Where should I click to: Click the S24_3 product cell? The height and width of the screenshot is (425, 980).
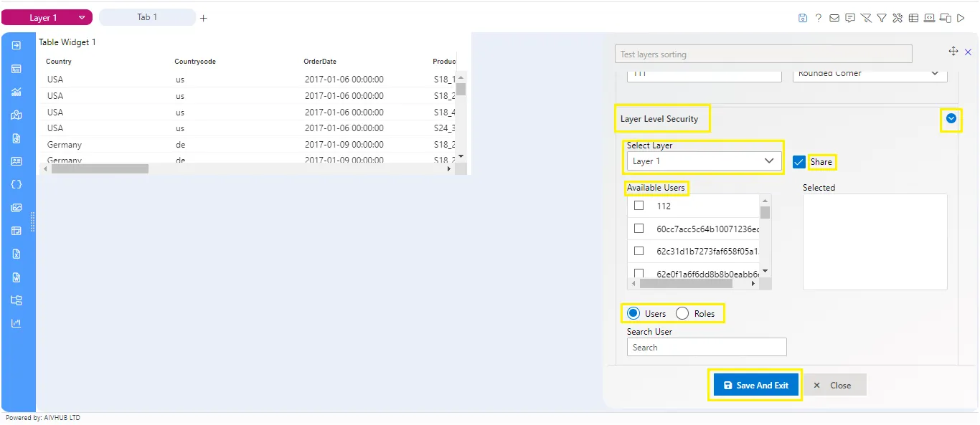(445, 128)
